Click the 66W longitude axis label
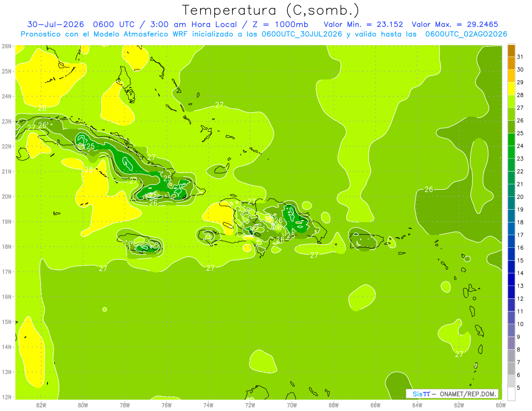 (375, 405)
